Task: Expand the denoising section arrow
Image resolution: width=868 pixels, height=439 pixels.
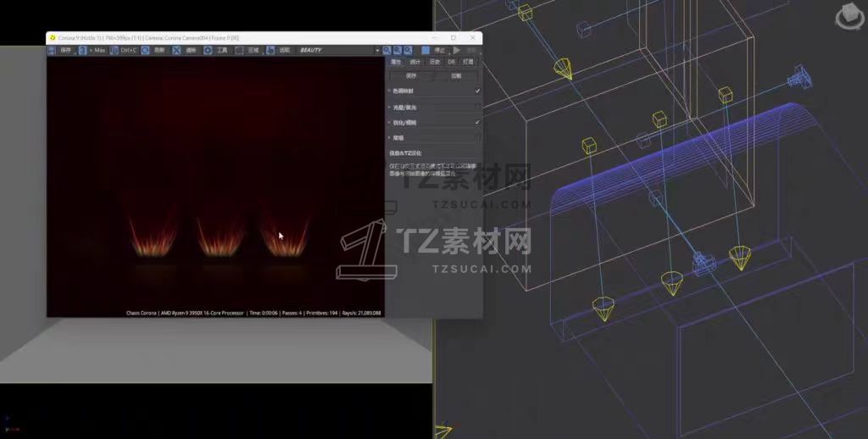Action: click(x=389, y=138)
